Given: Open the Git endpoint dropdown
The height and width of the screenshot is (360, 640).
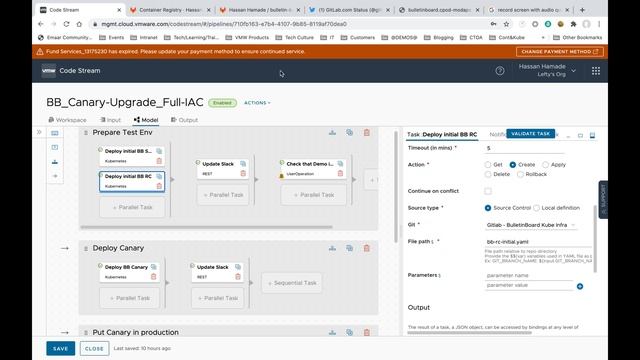Looking at the screenshot, I should coord(531,225).
